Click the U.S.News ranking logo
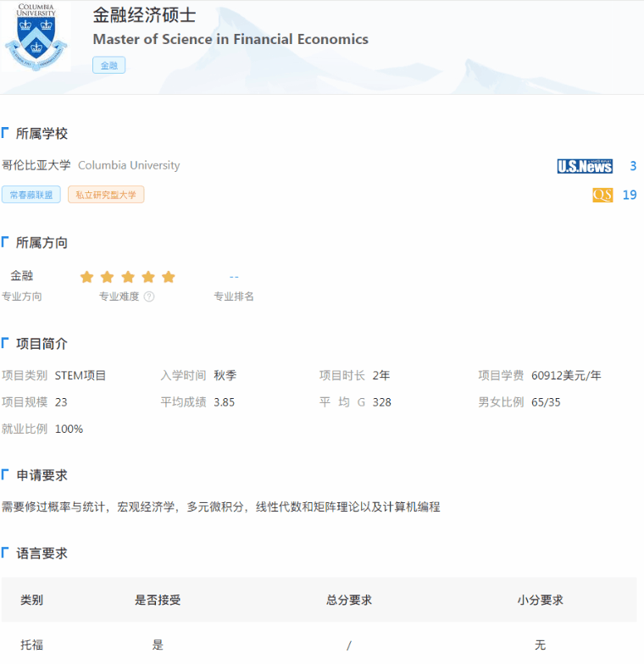 tap(585, 166)
